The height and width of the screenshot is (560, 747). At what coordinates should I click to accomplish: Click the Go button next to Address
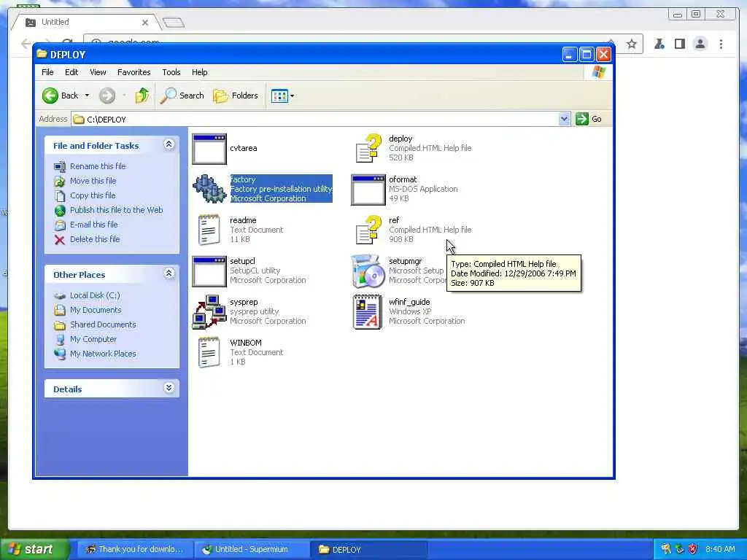click(x=589, y=119)
